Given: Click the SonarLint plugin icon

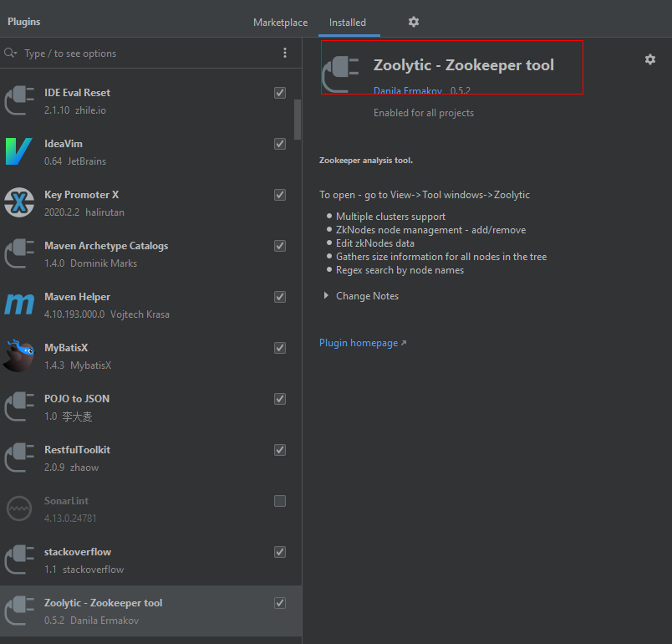Looking at the screenshot, I should [x=19, y=509].
